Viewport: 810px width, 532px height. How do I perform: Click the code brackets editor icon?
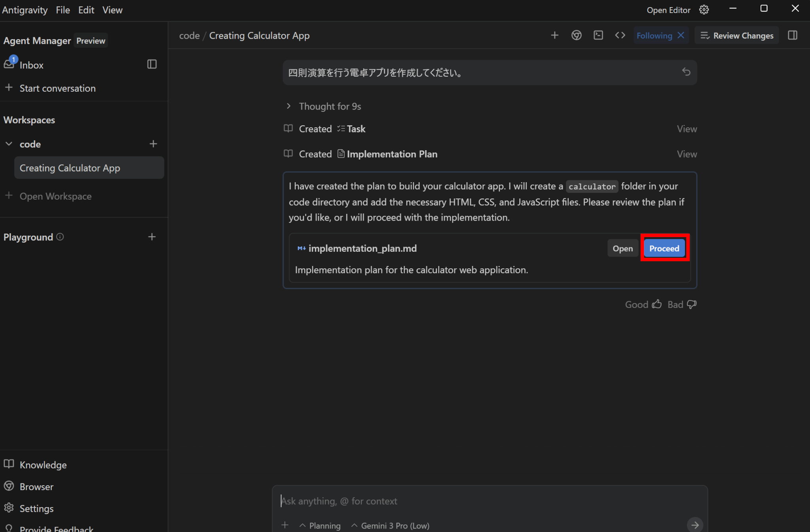(620, 35)
